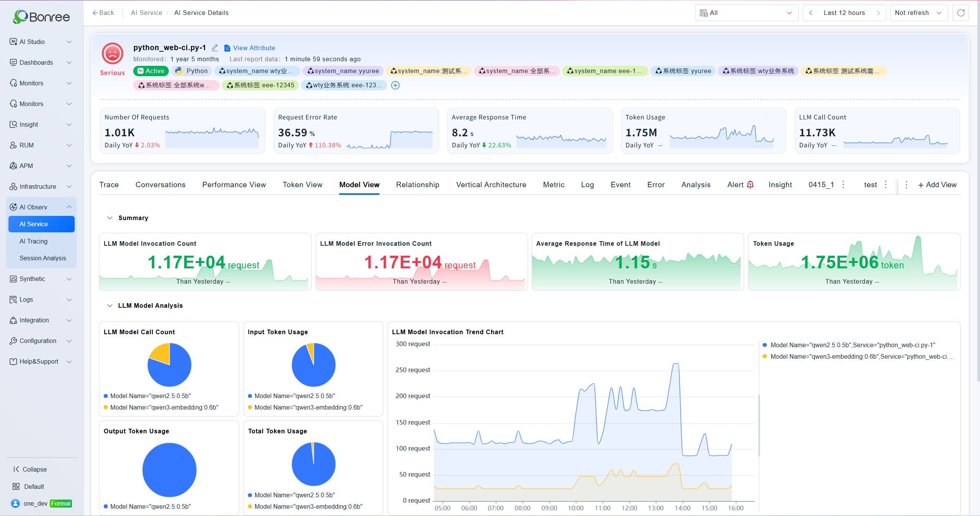Screen dimensions: 980x516
Task: Click the Bonree logo
Action: pos(41,16)
